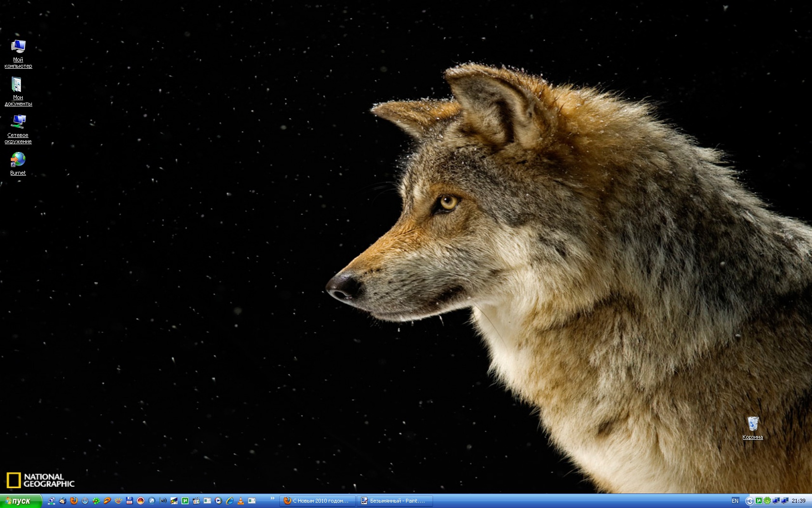Screen dimensions: 812x508
Task: Open the Мой компьютер desktop icon
Action: click(18, 47)
